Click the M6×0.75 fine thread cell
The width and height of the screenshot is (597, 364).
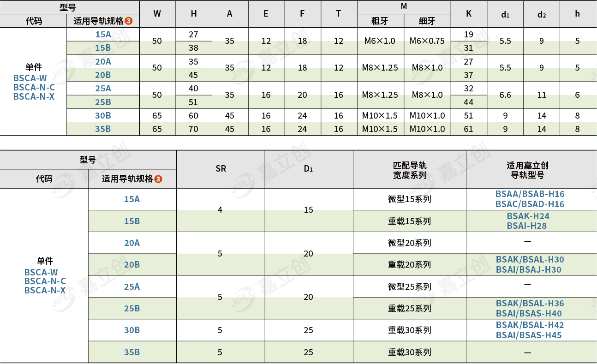(427, 41)
